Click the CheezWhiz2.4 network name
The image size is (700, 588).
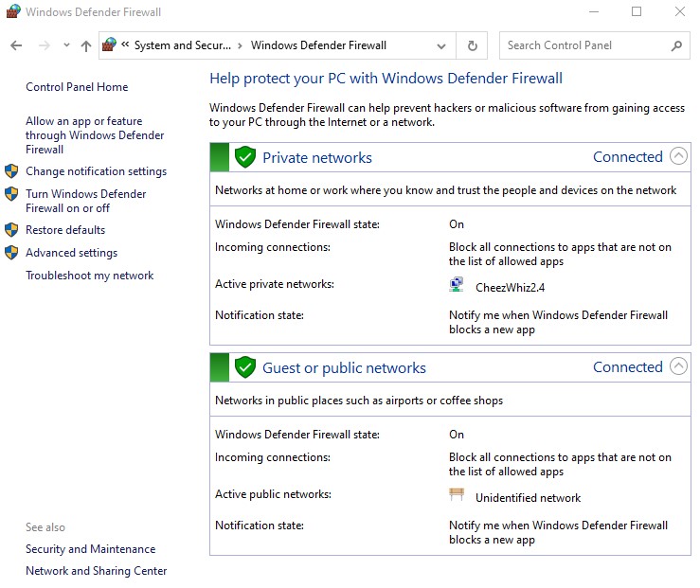click(x=511, y=287)
